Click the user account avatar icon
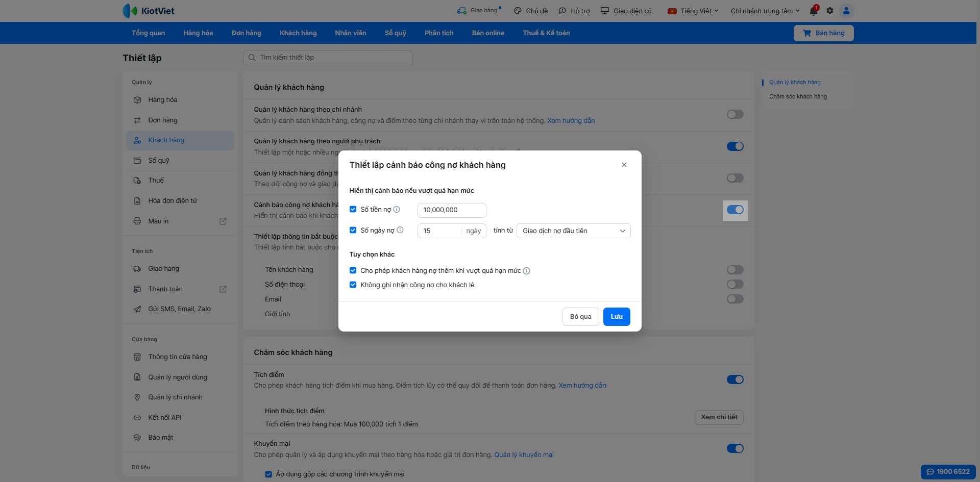The width and height of the screenshot is (980, 482). pyautogui.click(x=846, y=11)
